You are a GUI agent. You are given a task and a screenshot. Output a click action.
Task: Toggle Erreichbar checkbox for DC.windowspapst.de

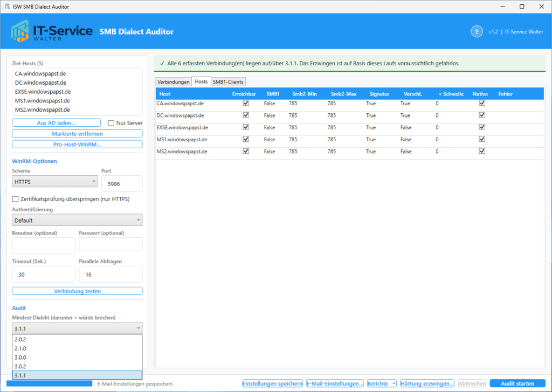246,115
